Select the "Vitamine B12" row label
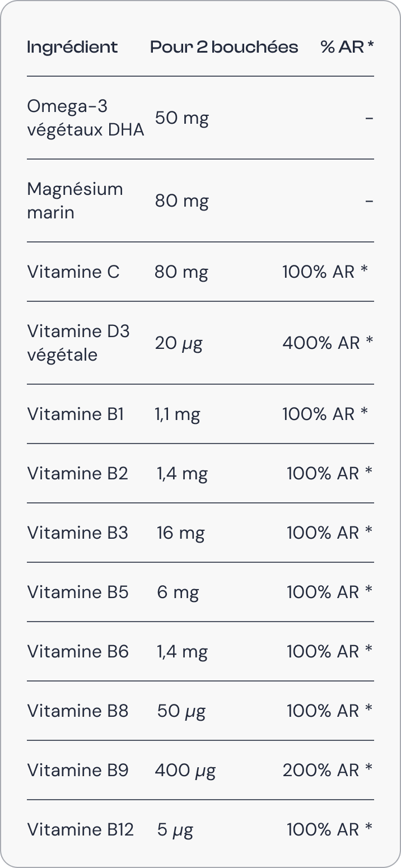 (80, 829)
